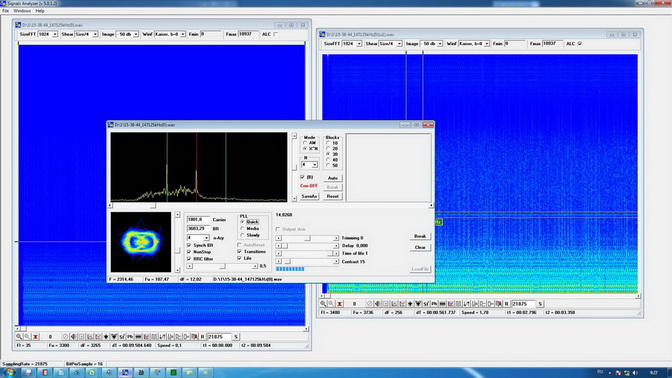Image resolution: width=672 pixels, height=378 pixels.
Task: Click zoom-out magnifier in left window toolbar
Action: click(x=27, y=337)
